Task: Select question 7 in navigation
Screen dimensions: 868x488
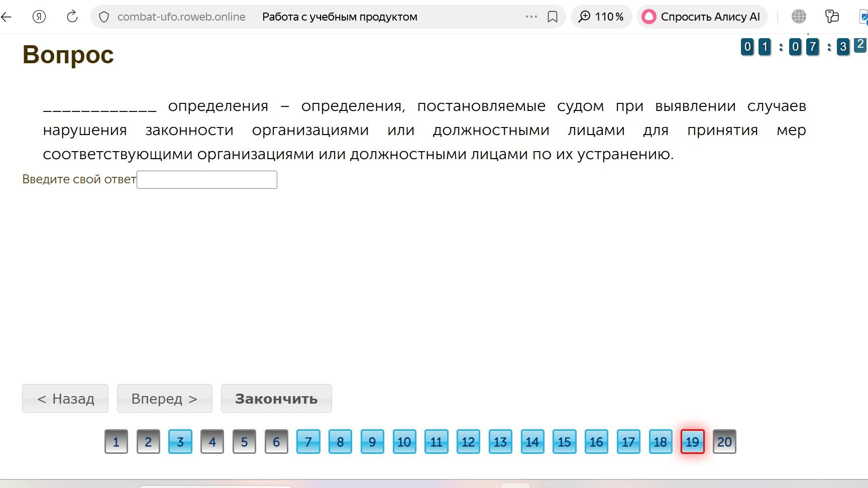Action: point(308,442)
